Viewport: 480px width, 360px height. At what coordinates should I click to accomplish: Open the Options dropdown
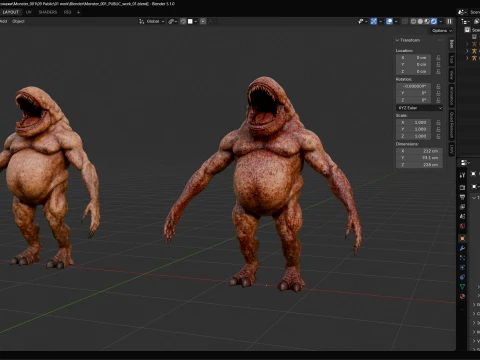pyautogui.click(x=442, y=31)
